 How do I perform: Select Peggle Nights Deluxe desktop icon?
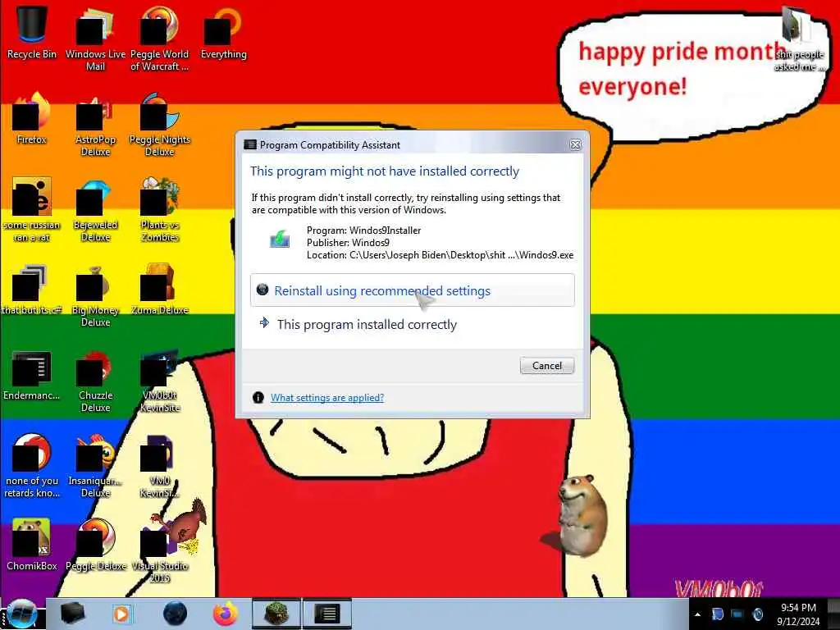click(x=160, y=125)
